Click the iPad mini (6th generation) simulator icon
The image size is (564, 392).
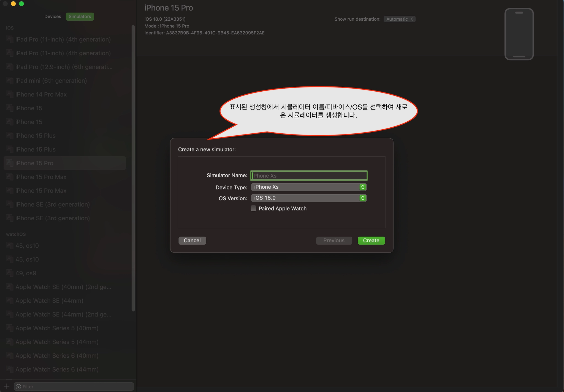pos(10,81)
